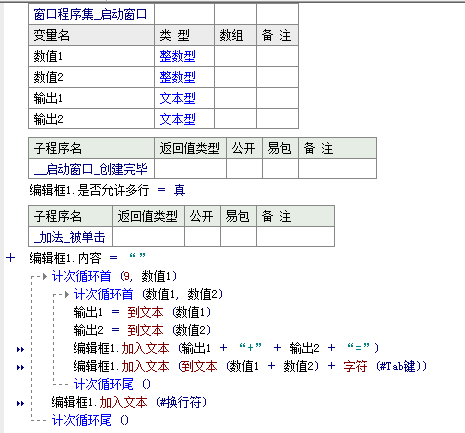The width and height of the screenshot is (465, 433).
Task: Select the 窗口程序集_启动窗口 name cell
Action: pyautogui.click(x=91, y=14)
